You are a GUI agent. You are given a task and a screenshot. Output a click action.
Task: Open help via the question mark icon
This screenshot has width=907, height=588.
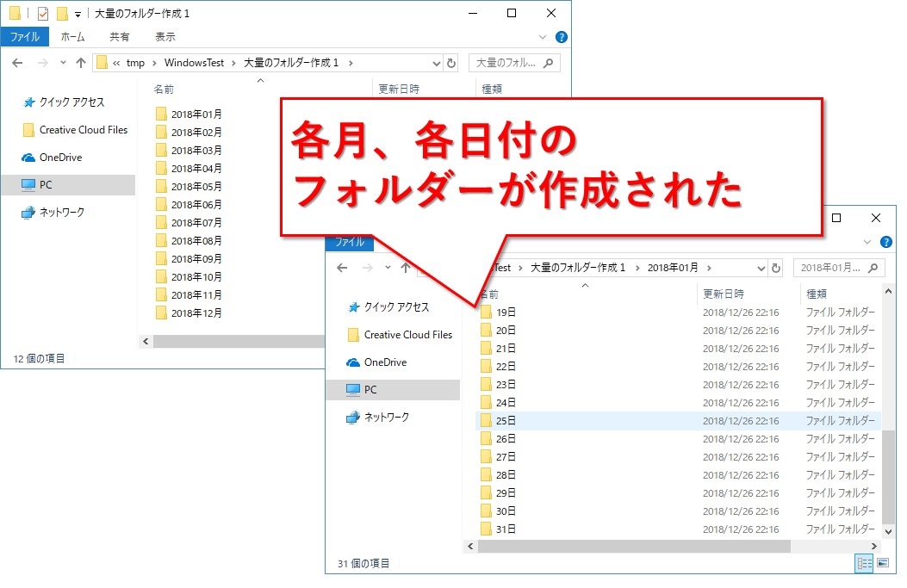pos(560,36)
